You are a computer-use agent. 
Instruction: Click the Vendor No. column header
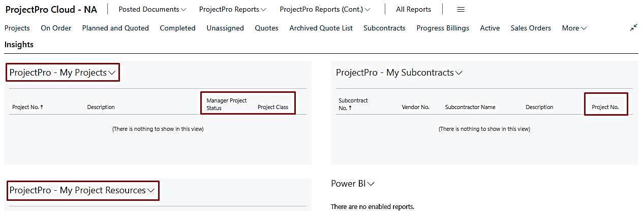416,108
